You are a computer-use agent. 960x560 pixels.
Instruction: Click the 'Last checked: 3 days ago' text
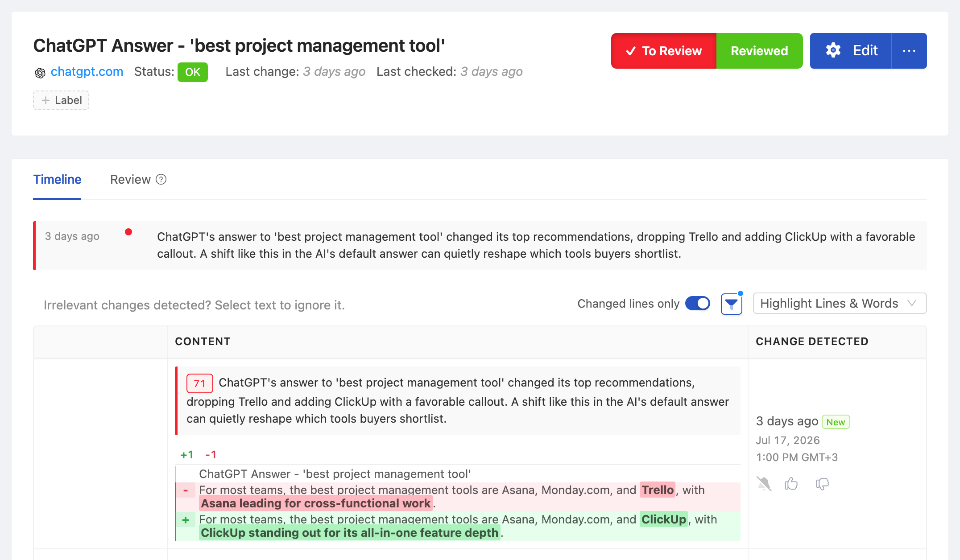tap(450, 72)
